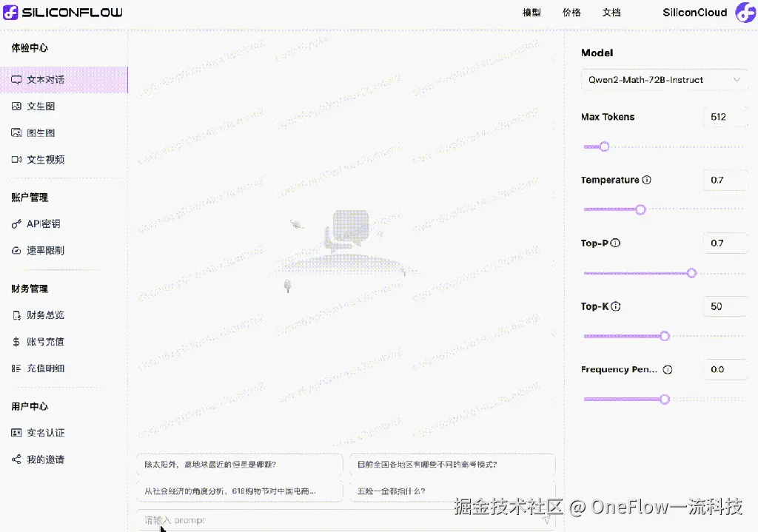Image resolution: width=758 pixels, height=532 pixels.
Task: Click the Model dropdown chevron arrow
Action: [x=737, y=80]
